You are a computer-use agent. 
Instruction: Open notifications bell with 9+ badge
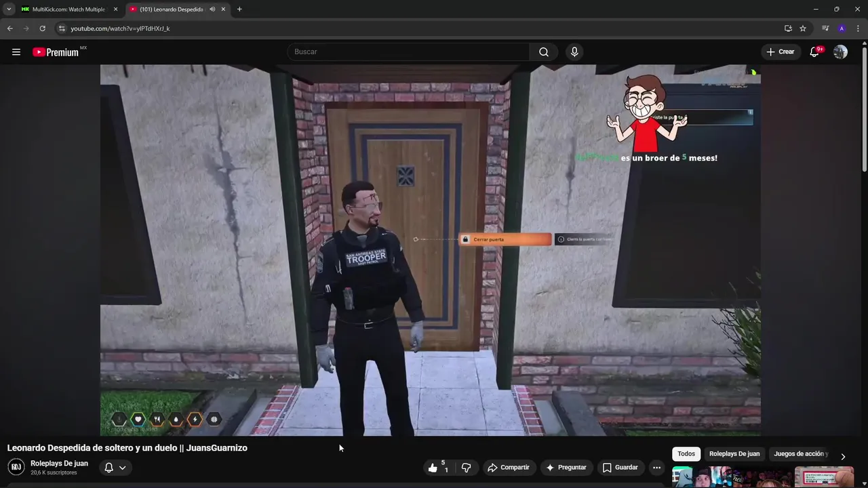pos(815,52)
